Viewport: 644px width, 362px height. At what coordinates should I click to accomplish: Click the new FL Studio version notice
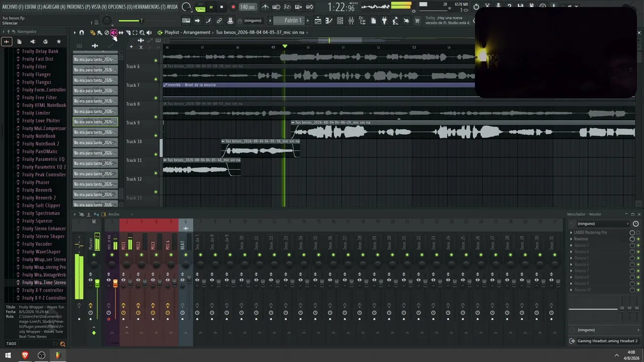448,20
